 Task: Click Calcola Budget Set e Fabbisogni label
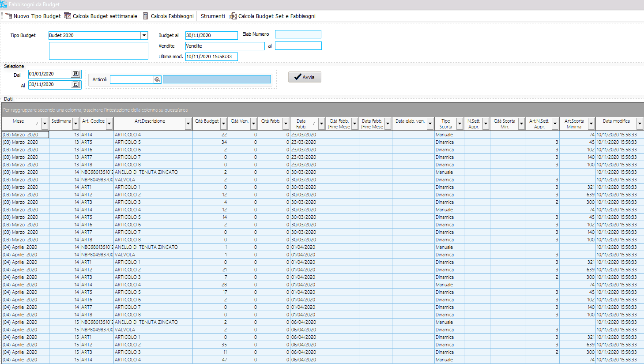[277, 16]
